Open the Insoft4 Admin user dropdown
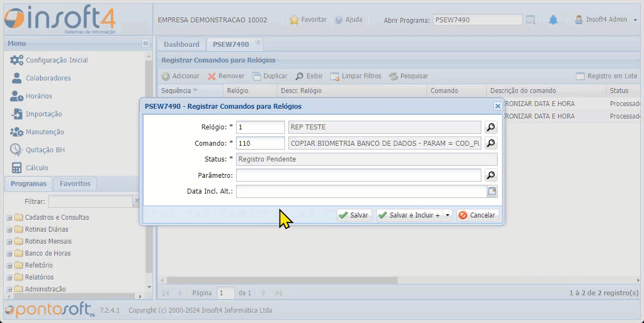This screenshot has height=323, width=644. [x=634, y=20]
